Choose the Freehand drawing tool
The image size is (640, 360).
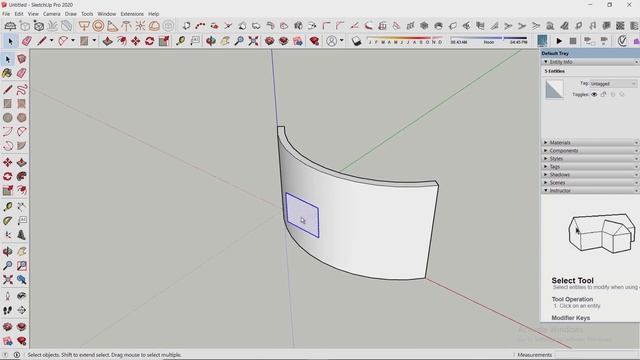pos(22,89)
